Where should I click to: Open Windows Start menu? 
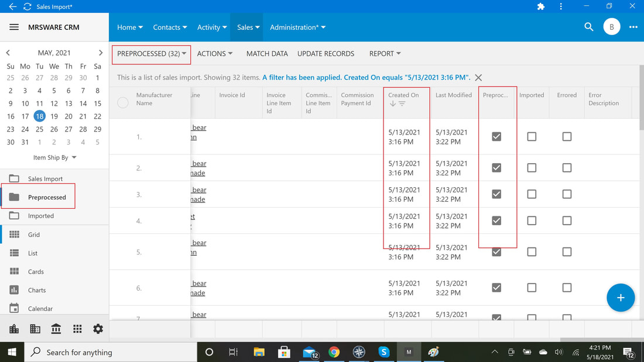point(12,352)
